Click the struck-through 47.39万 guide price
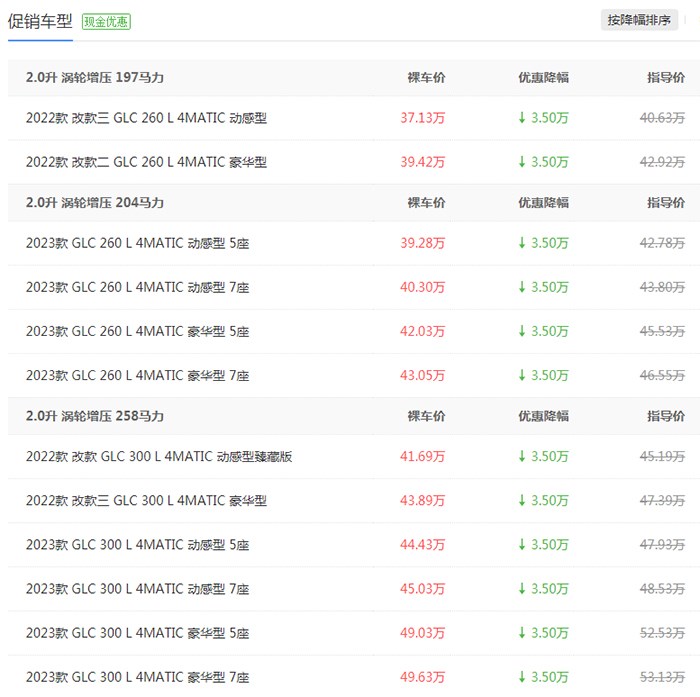 [662, 501]
